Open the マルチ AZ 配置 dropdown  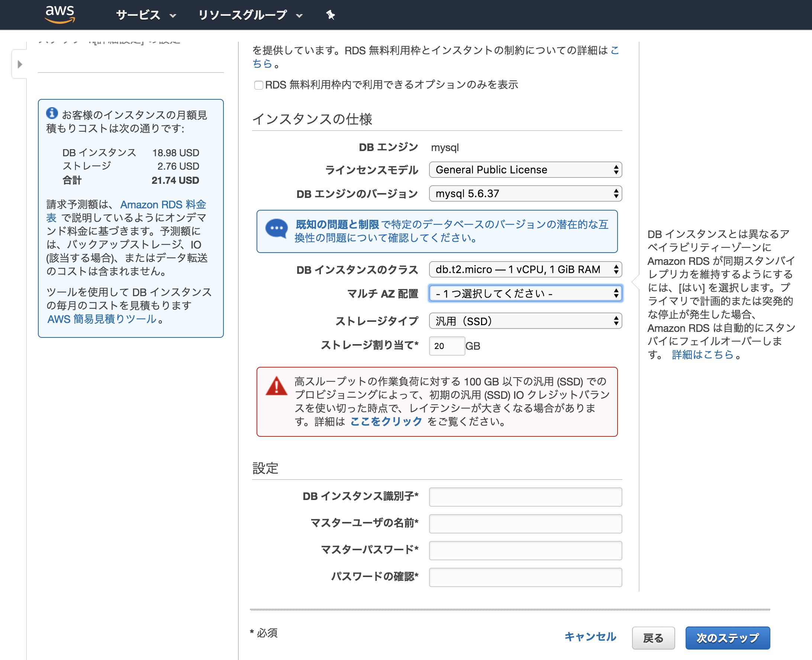(x=525, y=294)
